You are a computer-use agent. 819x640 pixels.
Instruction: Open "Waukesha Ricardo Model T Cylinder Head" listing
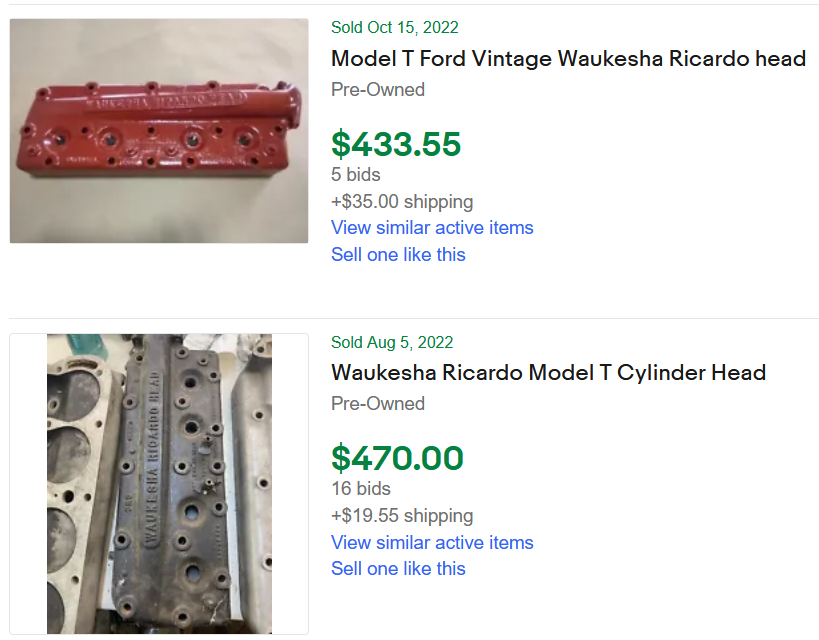548,373
